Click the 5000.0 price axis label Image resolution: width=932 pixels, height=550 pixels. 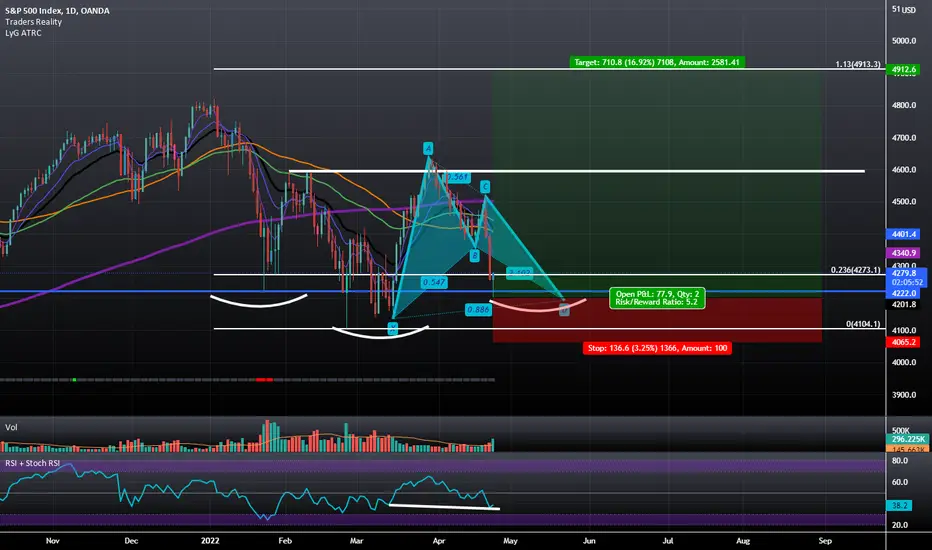(903, 41)
